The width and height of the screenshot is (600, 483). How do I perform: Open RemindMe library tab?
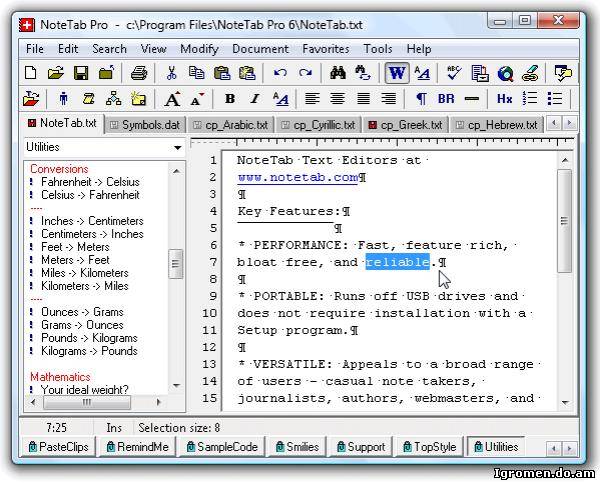138,447
